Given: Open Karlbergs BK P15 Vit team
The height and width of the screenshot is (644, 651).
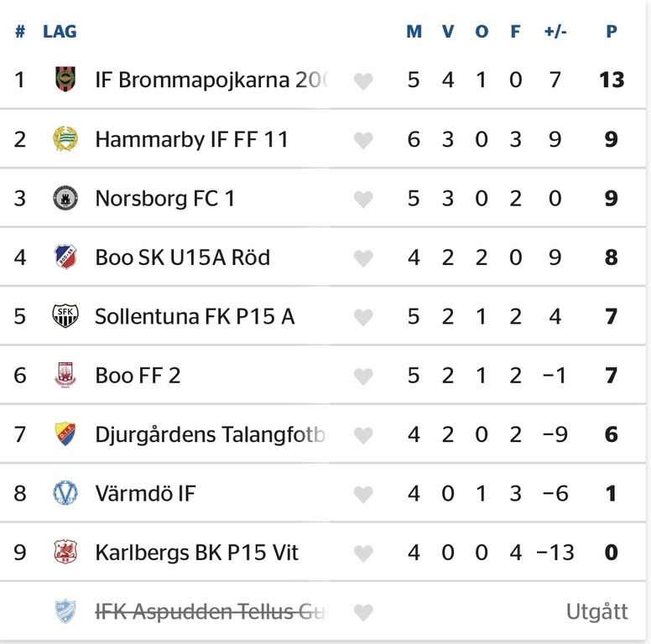Looking at the screenshot, I should tap(196, 553).
